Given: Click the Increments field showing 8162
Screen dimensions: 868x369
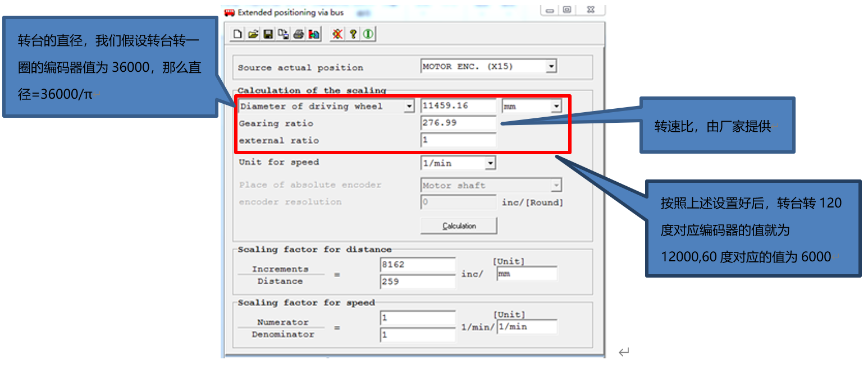Looking at the screenshot, I should [x=417, y=265].
